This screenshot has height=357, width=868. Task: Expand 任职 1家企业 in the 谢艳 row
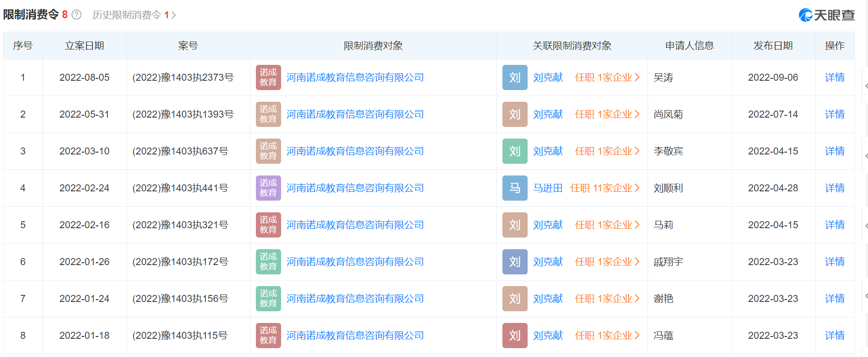pyautogui.click(x=607, y=299)
